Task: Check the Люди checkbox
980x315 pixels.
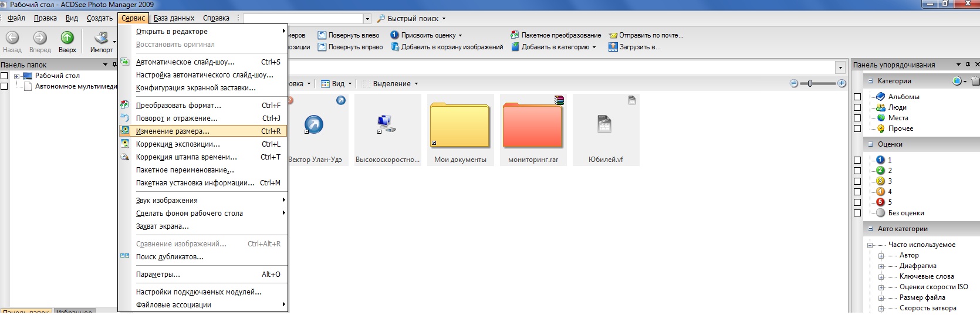Action: coord(857,107)
